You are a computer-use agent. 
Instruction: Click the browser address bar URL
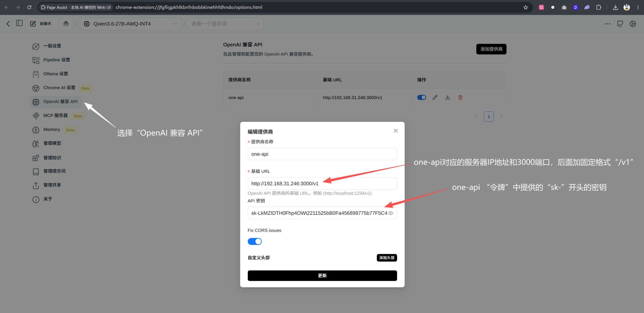click(x=189, y=7)
